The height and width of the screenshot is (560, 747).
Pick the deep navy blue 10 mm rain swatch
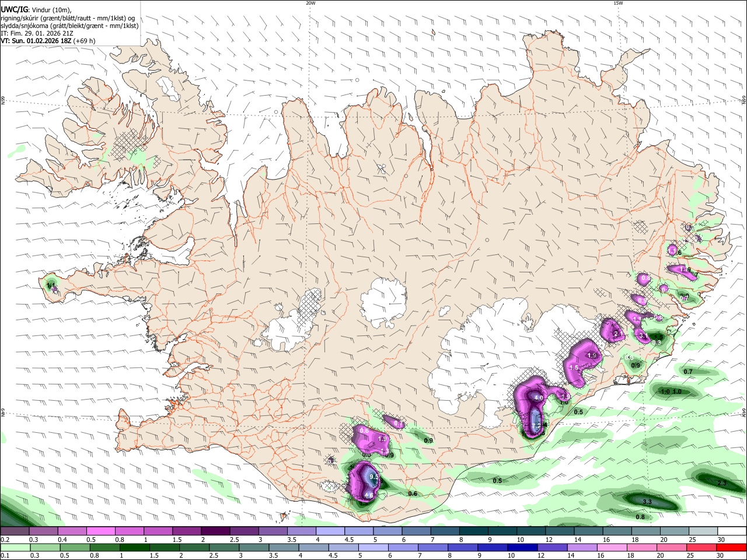(522, 547)
